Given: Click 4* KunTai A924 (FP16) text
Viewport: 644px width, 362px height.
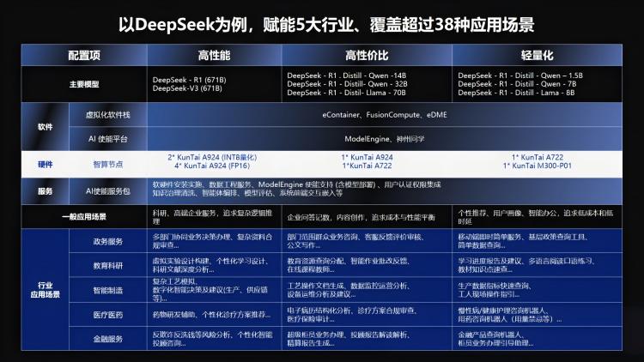Looking at the screenshot, I should click(x=212, y=166).
